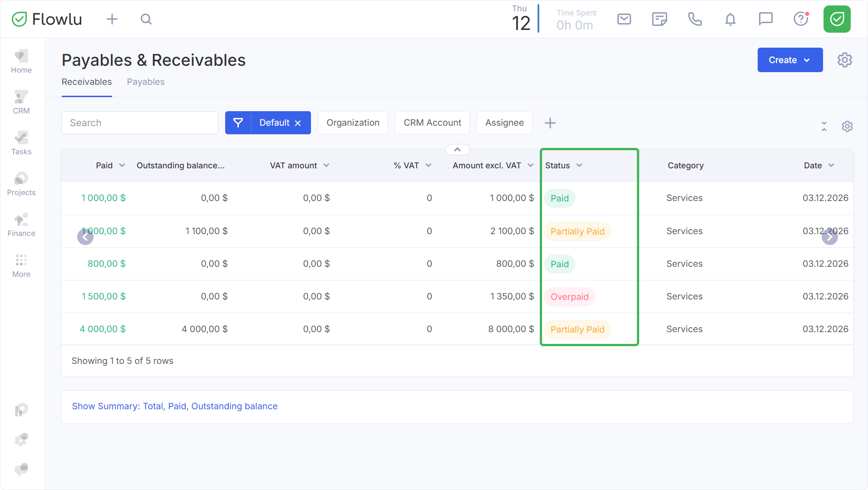Toggle the filter funnel button
Image resolution: width=868 pixels, height=490 pixels.
238,122
